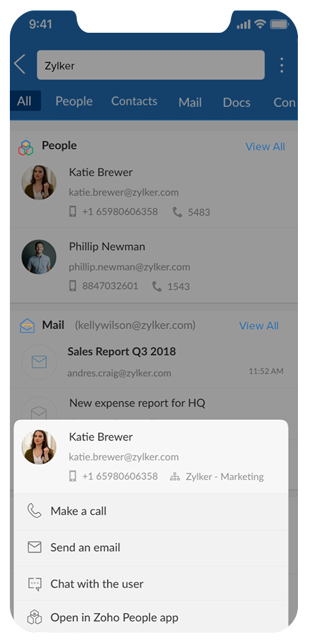
Task: Click the Mail section envelope icon
Action: [x=27, y=326]
